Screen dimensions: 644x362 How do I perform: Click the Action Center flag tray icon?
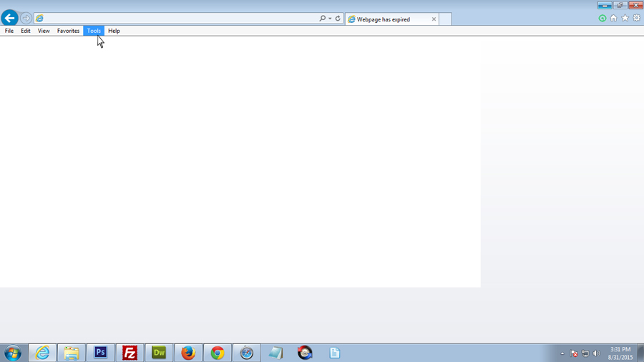click(x=574, y=353)
